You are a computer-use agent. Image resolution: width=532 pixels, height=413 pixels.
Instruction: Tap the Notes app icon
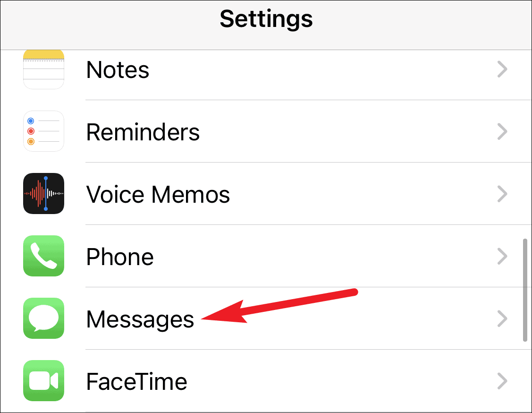pyautogui.click(x=43, y=69)
